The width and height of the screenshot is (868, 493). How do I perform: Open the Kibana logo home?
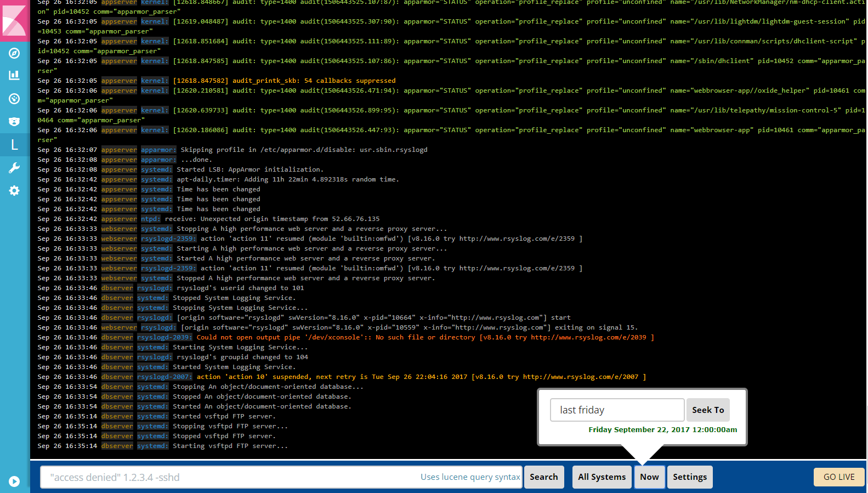(15, 20)
